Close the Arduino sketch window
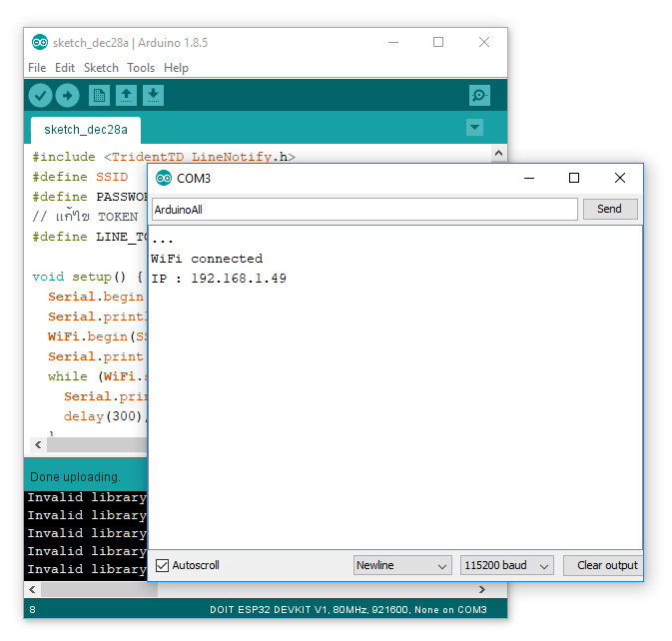This screenshot has height=641, width=672. (484, 42)
